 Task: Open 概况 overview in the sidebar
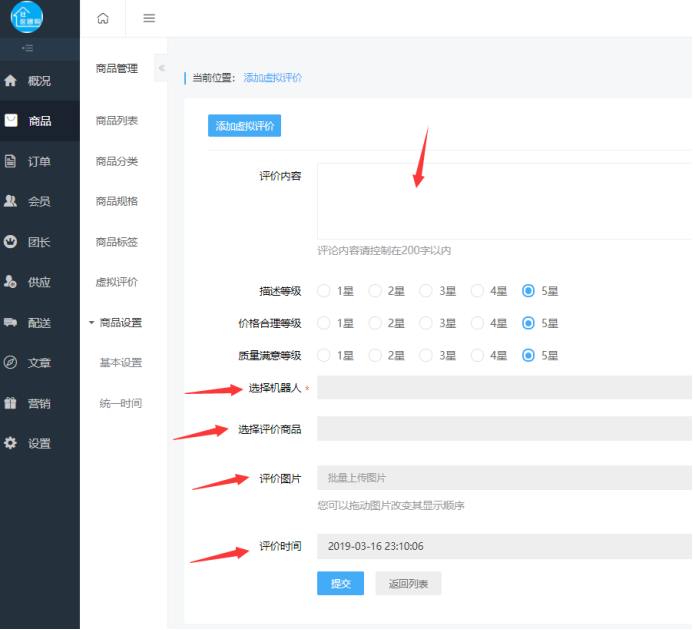point(39,81)
